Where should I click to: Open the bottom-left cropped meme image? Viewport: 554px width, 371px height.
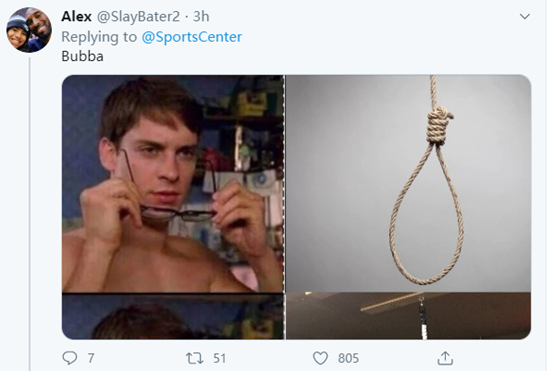pyautogui.click(x=173, y=317)
